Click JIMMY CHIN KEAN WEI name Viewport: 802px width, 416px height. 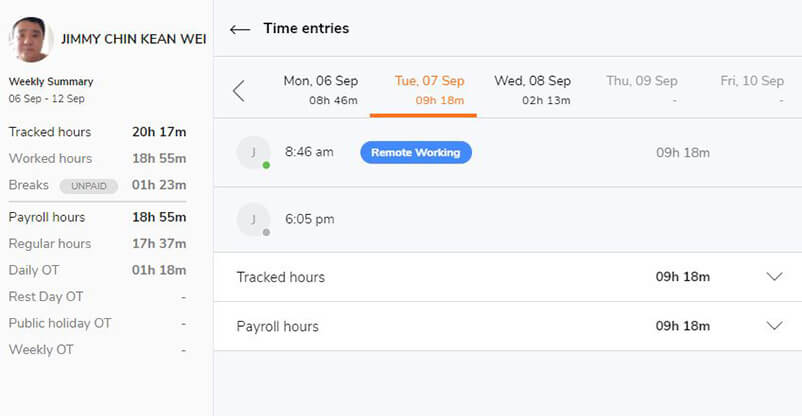point(133,39)
